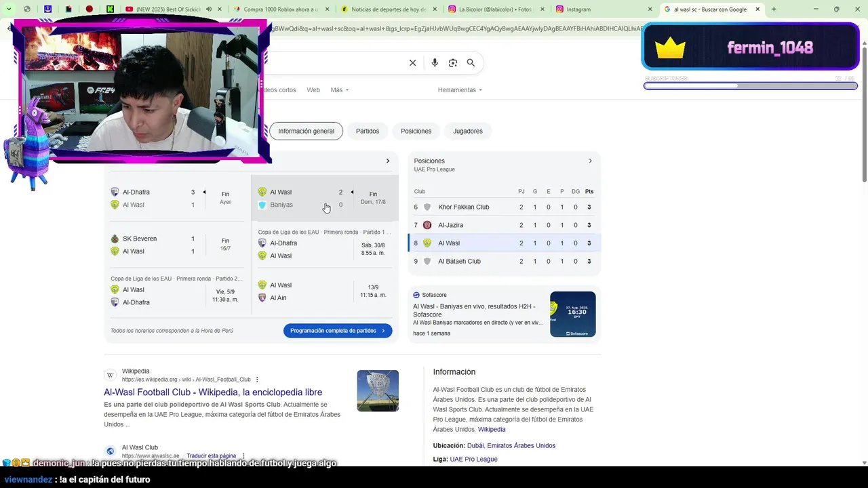Open the tab search dropdown arrow

tap(9, 9)
